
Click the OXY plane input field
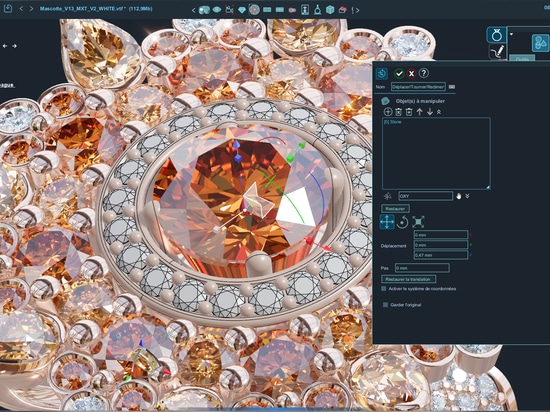click(x=425, y=196)
